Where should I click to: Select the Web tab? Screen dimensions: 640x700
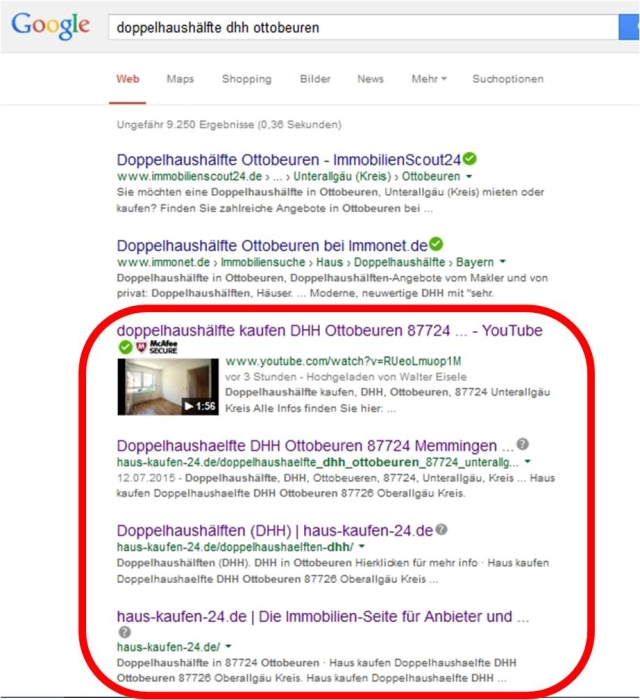[128, 79]
